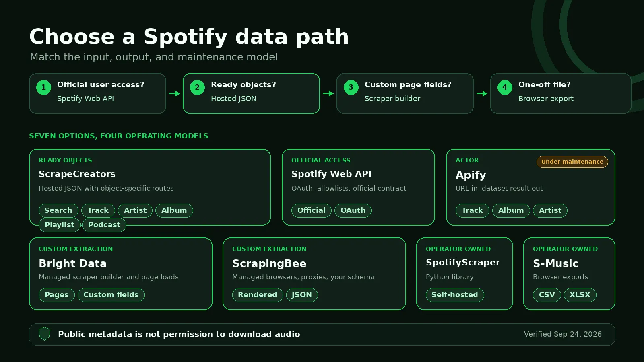The height and width of the screenshot is (362, 644).
Task: Select the Pages tag
Action: point(57,295)
